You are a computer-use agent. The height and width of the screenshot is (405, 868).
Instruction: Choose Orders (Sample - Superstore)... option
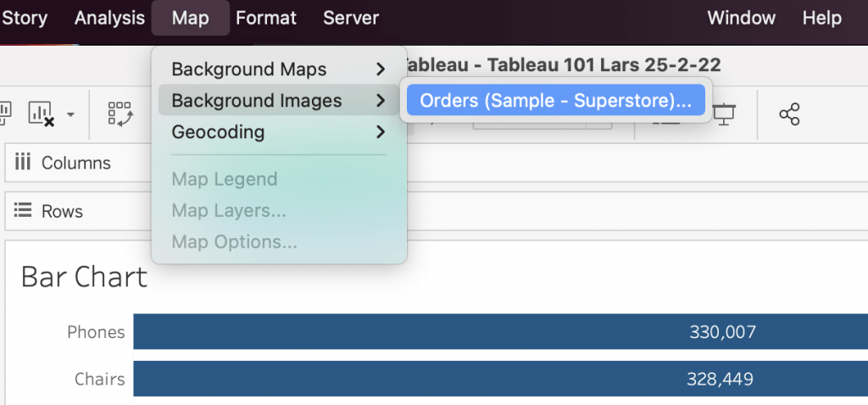click(x=556, y=101)
